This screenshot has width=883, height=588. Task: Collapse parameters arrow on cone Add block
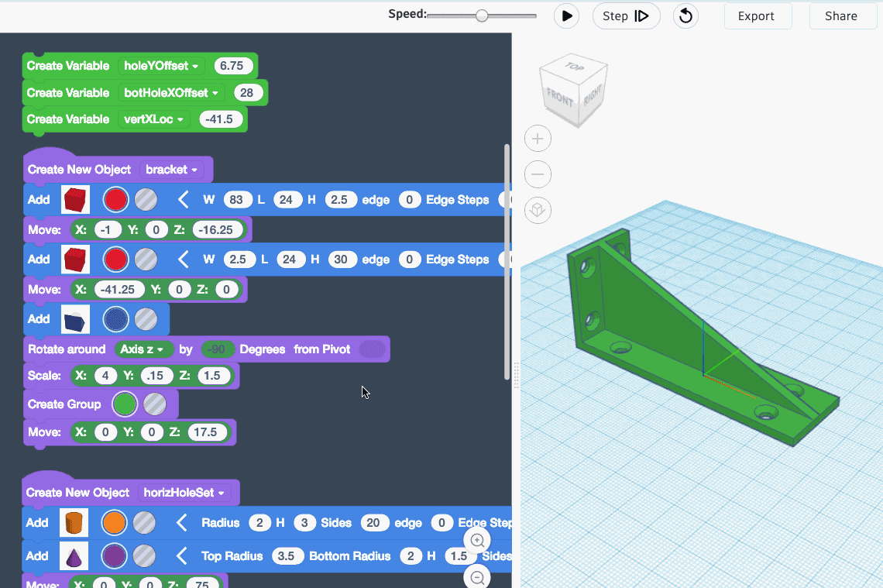tap(181, 556)
